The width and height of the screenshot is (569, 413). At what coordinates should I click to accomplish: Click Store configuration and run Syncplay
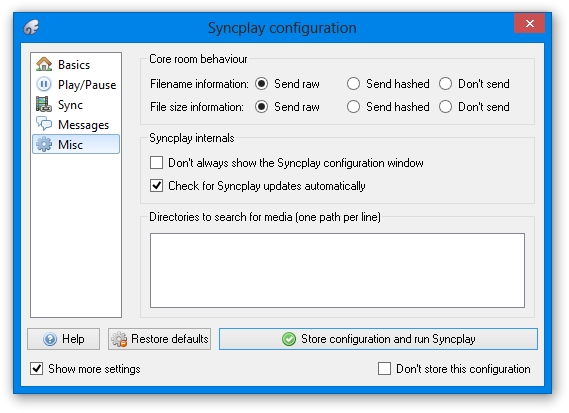(x=378, y=339)
